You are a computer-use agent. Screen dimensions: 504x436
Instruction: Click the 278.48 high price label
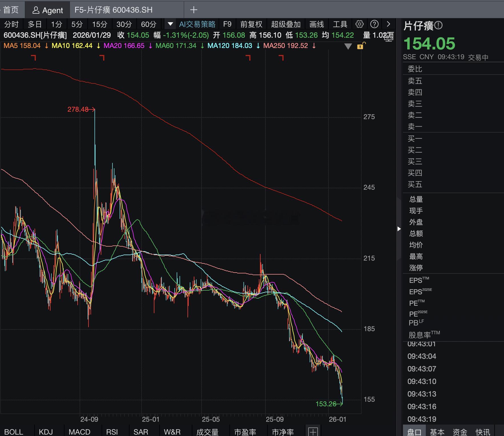tap(78, 109)
